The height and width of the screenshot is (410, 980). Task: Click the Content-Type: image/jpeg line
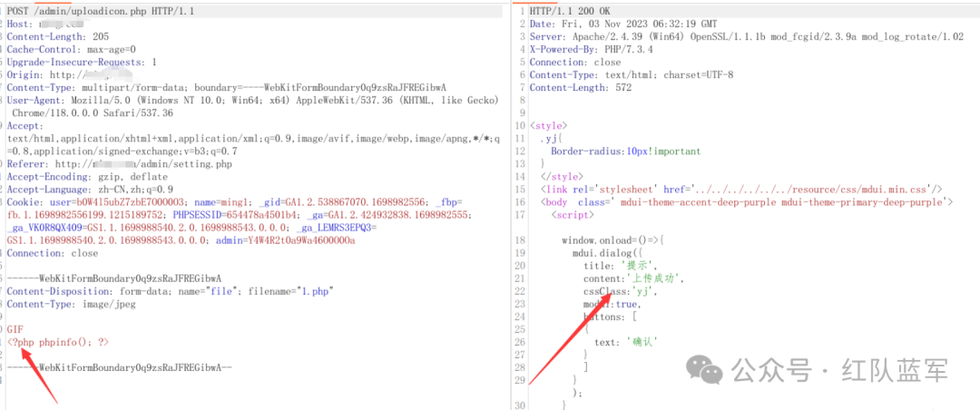(x=72, y=305)
